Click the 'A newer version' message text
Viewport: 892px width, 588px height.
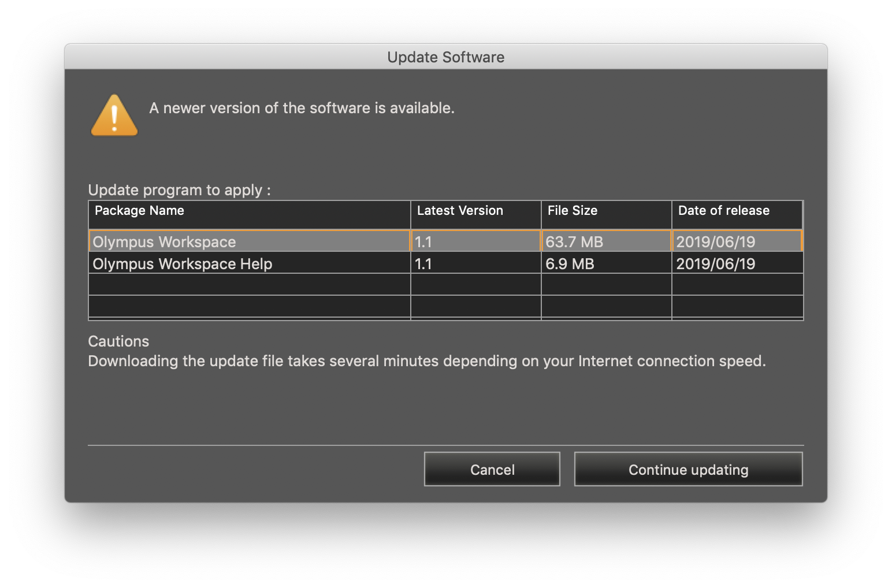point(302,108)
